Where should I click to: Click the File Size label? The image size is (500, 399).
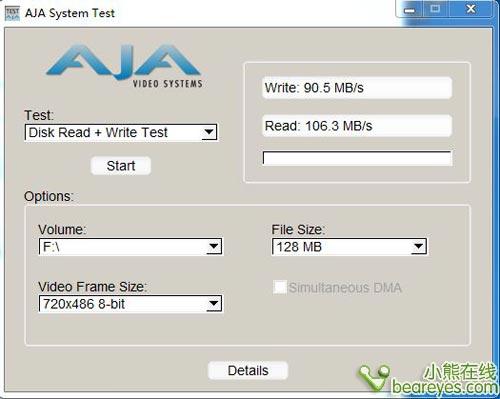(x=298, y=230)
